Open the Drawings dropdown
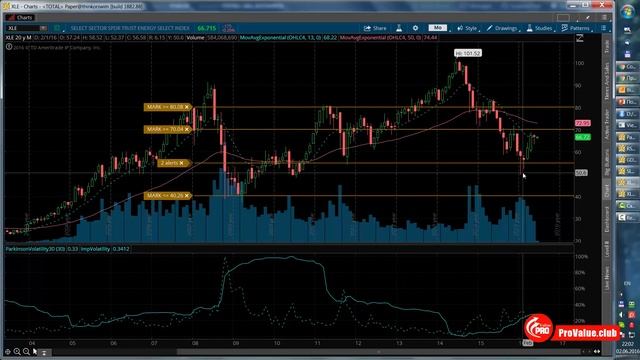The height and width of the screenshot is (360, 640). click(502, 28)
